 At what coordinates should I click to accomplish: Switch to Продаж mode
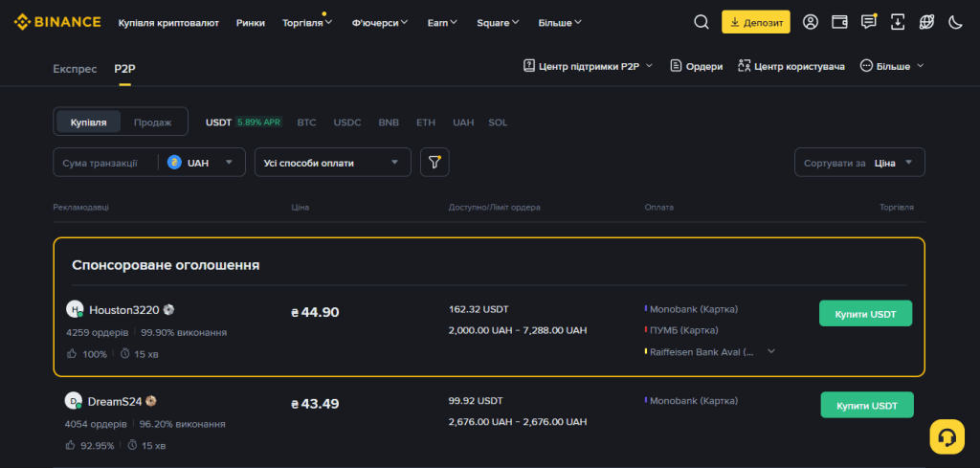152,122
